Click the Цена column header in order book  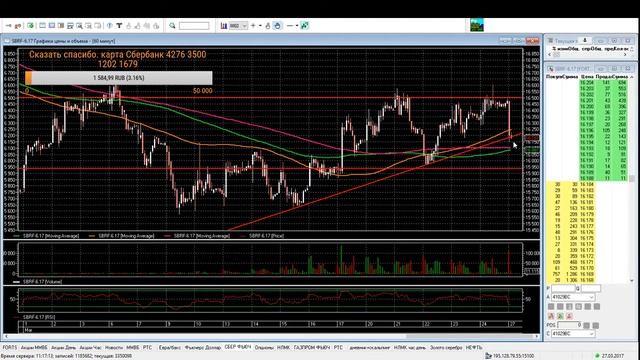pos(587,77)
